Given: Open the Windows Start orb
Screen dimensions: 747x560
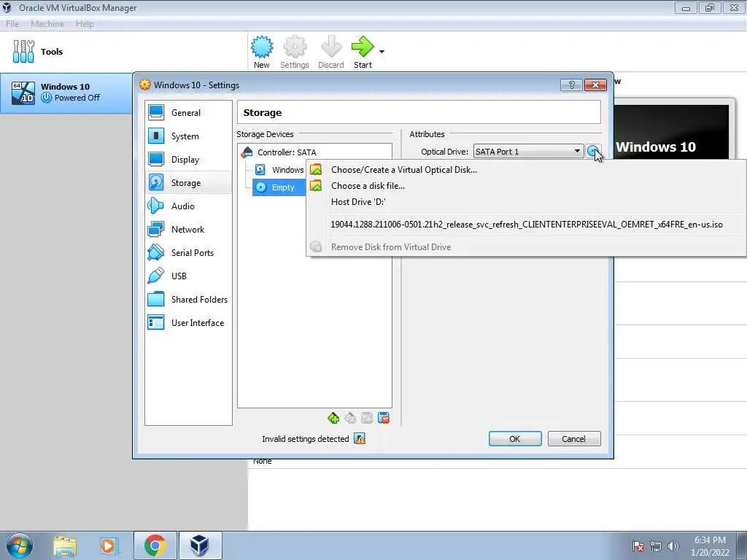Looking at the screenshot, I should pyautogui.click(x=20, y=545).
